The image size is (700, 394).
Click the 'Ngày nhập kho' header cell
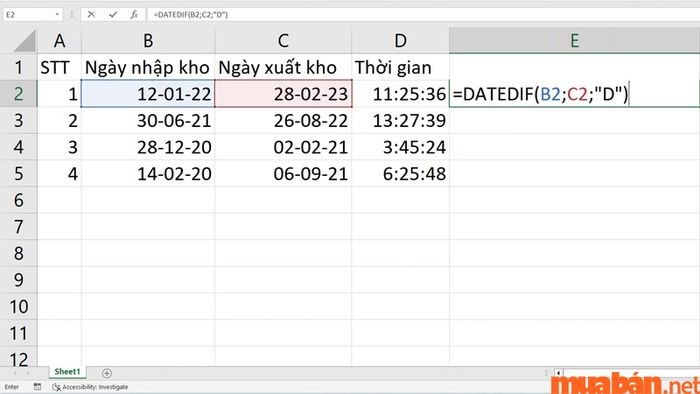[148, 67]
